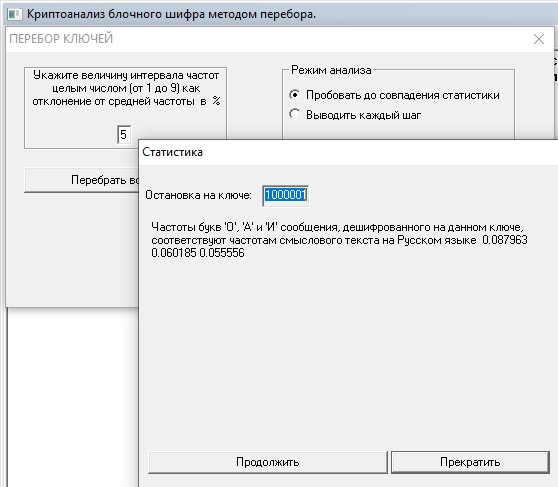
Task: Click the 'ПЕРЕБОР КЛЮЧЕЙ' dialog title
Action: point(61,38)
